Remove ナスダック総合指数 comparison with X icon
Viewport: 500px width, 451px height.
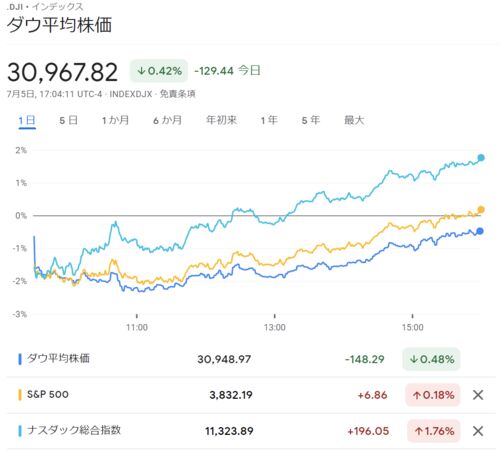pyautogui.click(x=478, y=431)
